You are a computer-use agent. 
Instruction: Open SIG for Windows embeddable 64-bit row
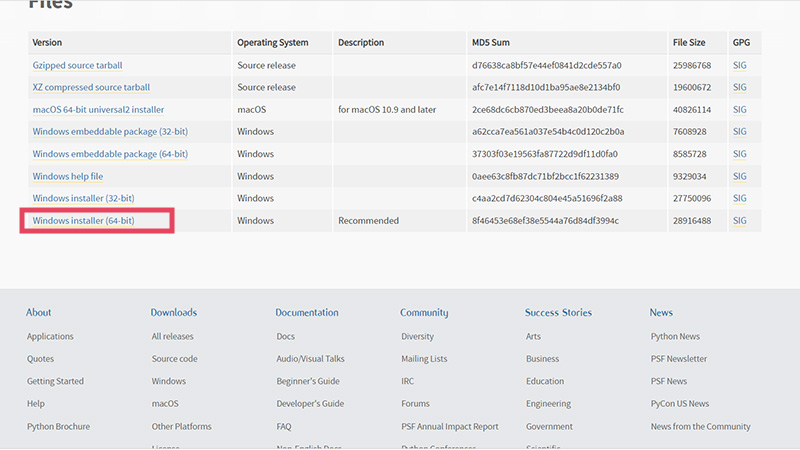point(740,154)
